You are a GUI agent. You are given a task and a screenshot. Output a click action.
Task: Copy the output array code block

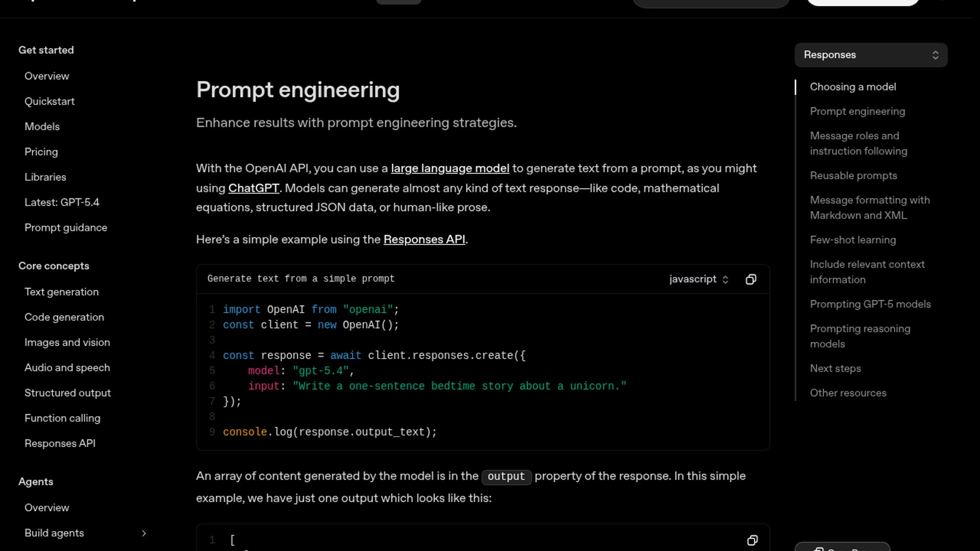pyautogui.click(x=752, y=540)
